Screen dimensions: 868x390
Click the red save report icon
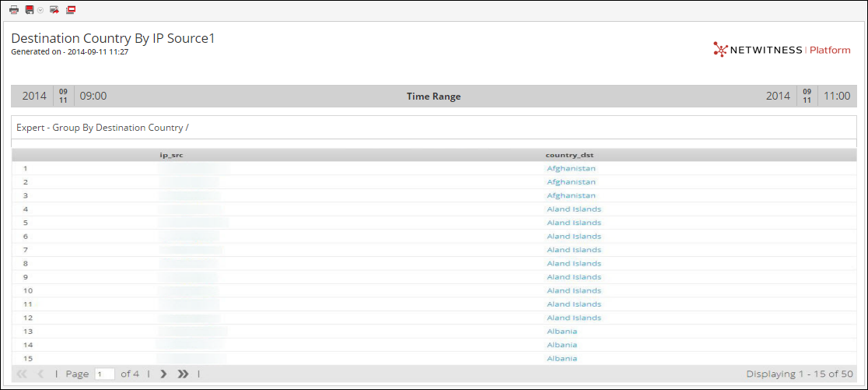click(30, 10)
